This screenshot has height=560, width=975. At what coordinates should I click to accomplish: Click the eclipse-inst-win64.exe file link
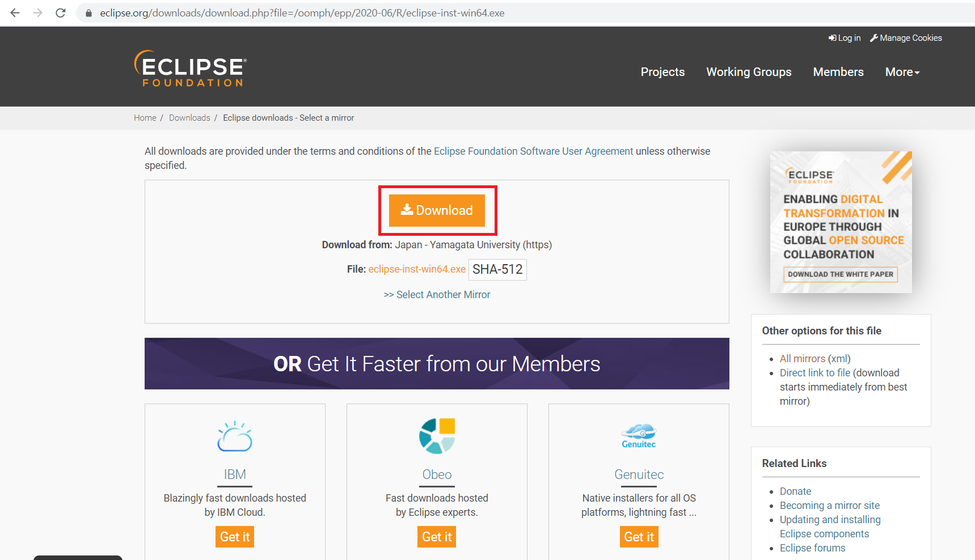coord(417,269)
